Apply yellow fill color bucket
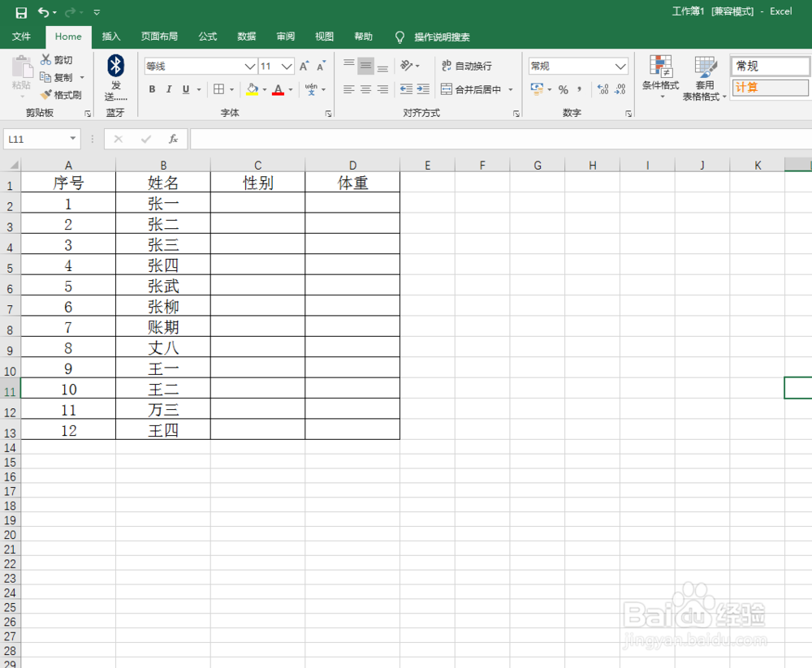 (253, 89)
